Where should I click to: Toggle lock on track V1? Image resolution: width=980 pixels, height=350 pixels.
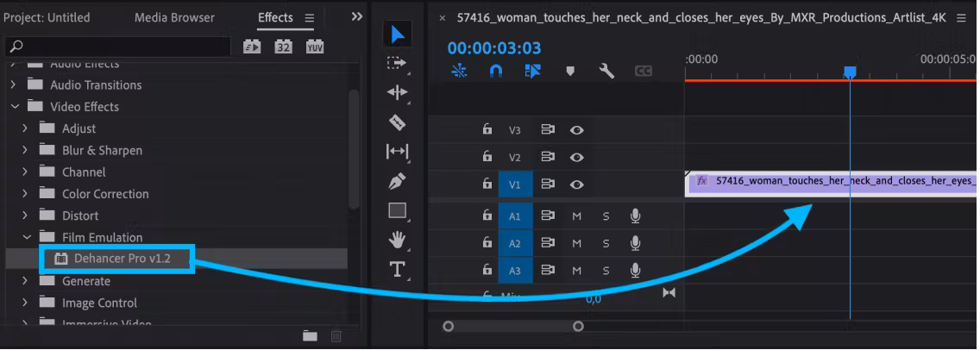pos(487,184)
